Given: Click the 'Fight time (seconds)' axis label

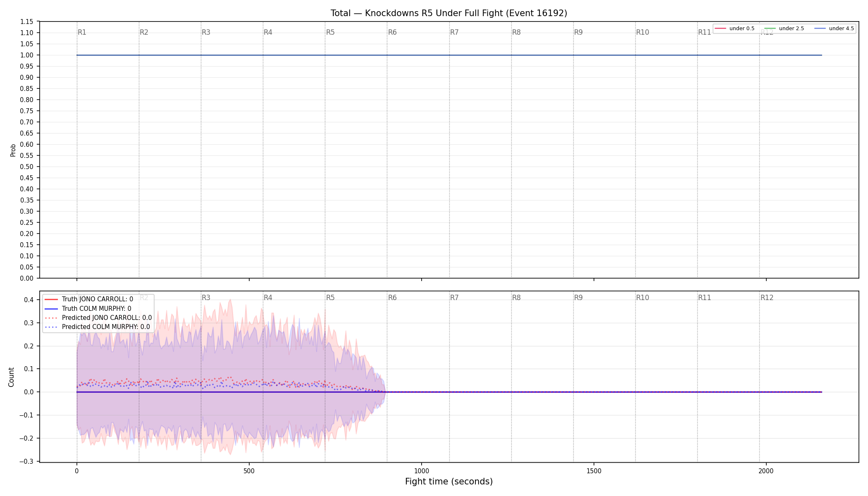Looking at the screenshot, I should tap(449, 482).
